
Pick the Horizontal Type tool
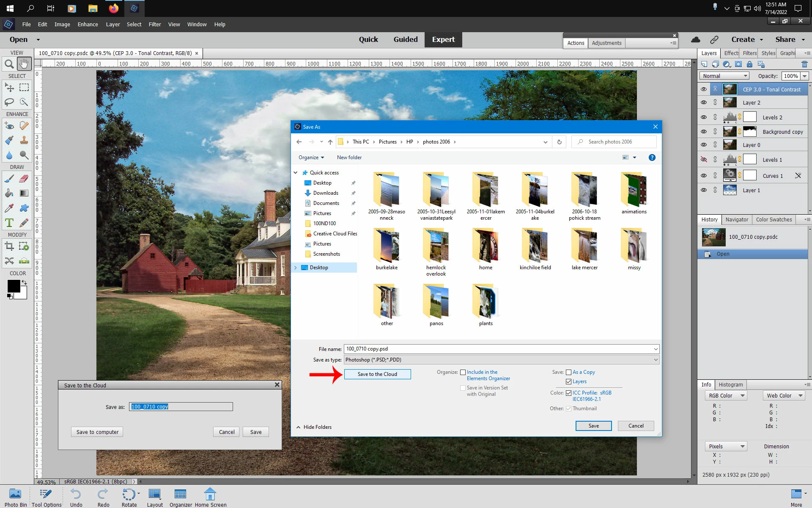click(x=9, y=223)
